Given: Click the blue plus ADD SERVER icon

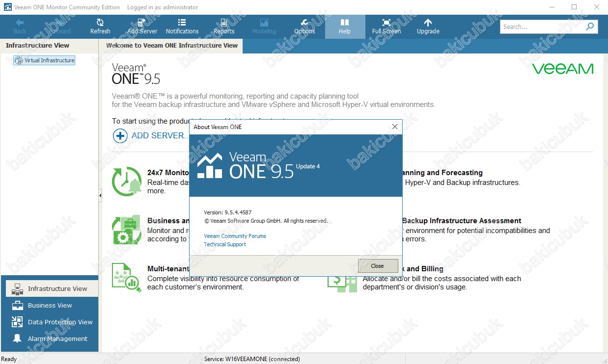Looking at the screenshot, I should [120, 135].
